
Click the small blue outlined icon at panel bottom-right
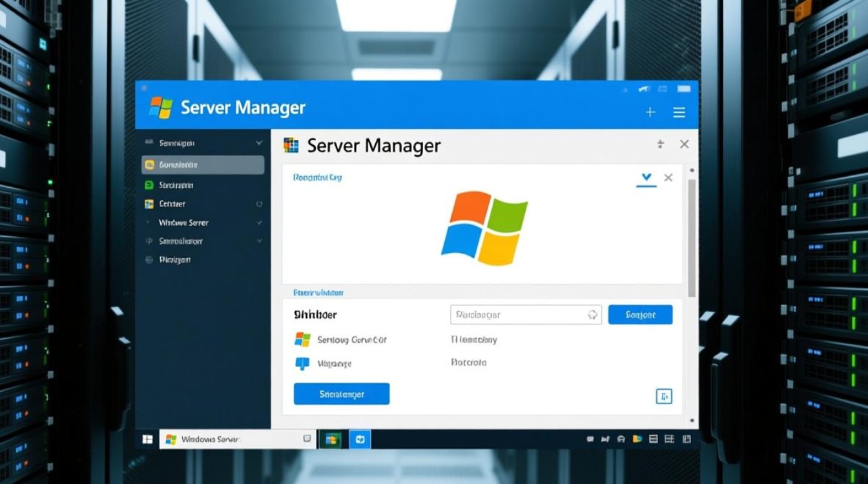pos(664,396)
